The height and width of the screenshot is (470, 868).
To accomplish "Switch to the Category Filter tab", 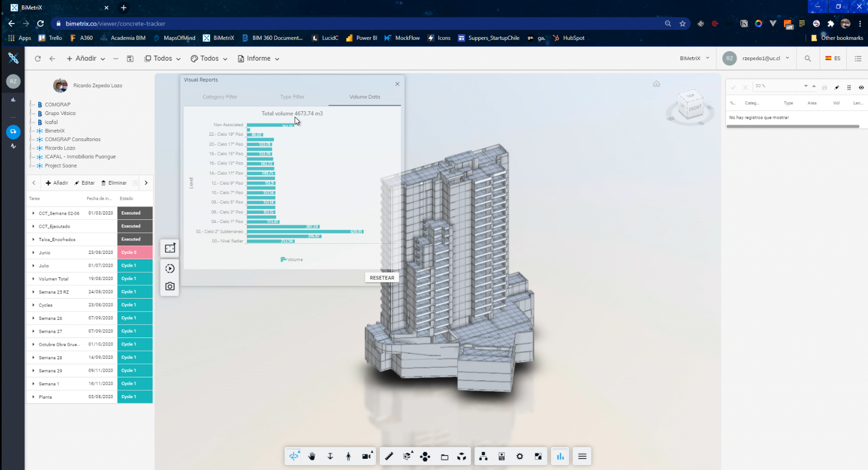I will click(220, 97).
